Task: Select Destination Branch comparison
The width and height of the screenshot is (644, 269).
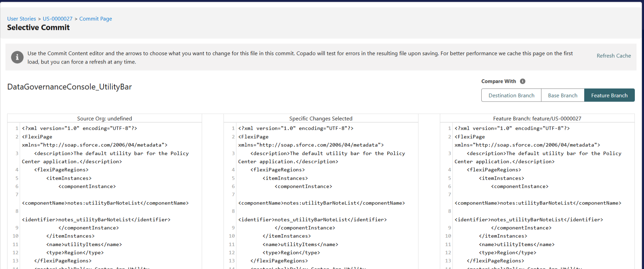Action: click(511, 95)
